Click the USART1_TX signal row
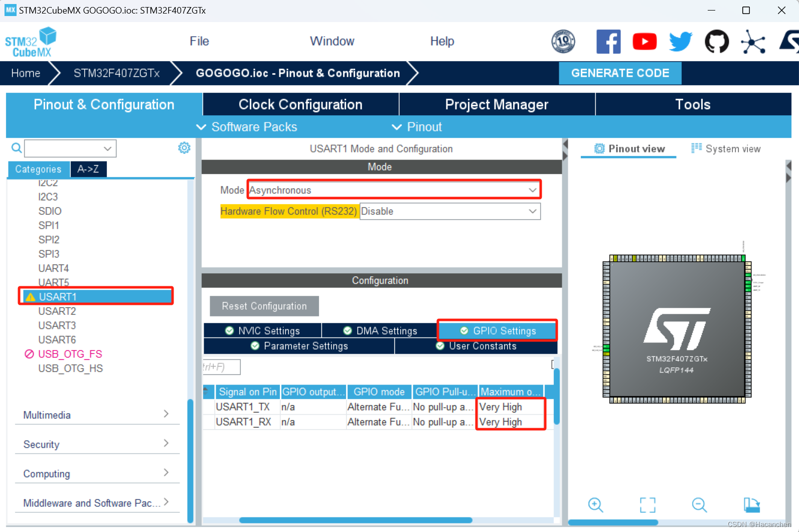This screenshot has width=799, height=532. 379,407
